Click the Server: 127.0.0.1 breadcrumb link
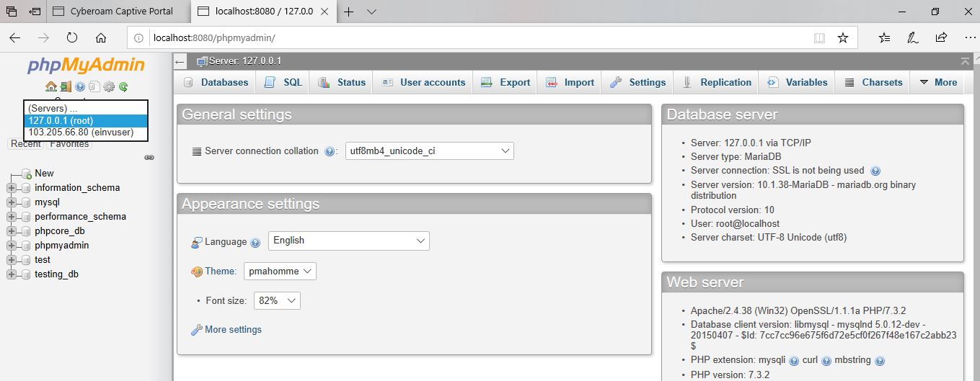This screenshot has width=980, height=381. pyautogui.click(x=244, y=61)
